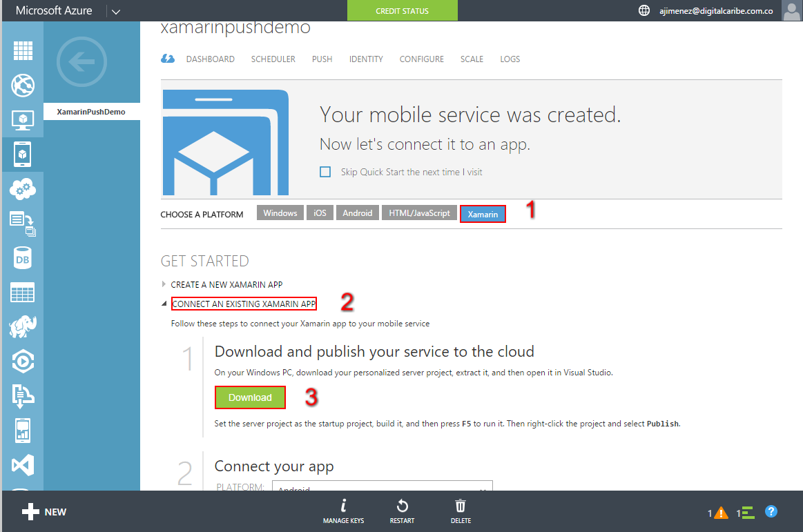This screenshot has width=803, height=532.
Task: Tick Skip Quick Start next time checkbox
Action: coord(325,172)
